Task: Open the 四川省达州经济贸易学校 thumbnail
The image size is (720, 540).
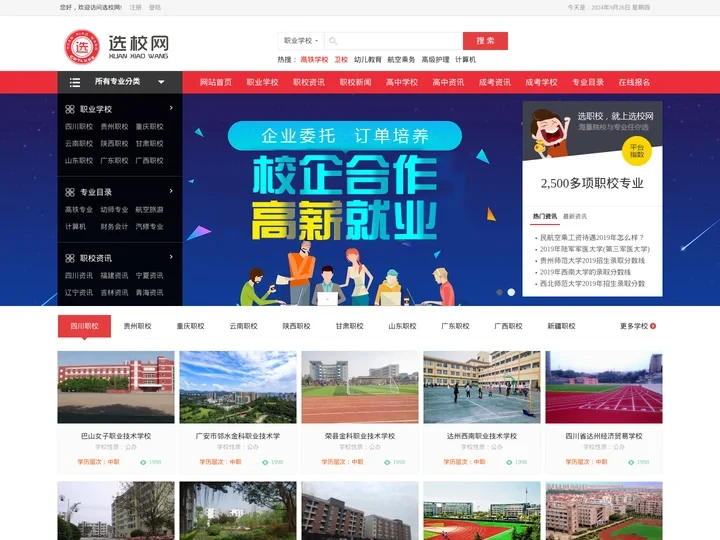Action: tap(604, 387)
